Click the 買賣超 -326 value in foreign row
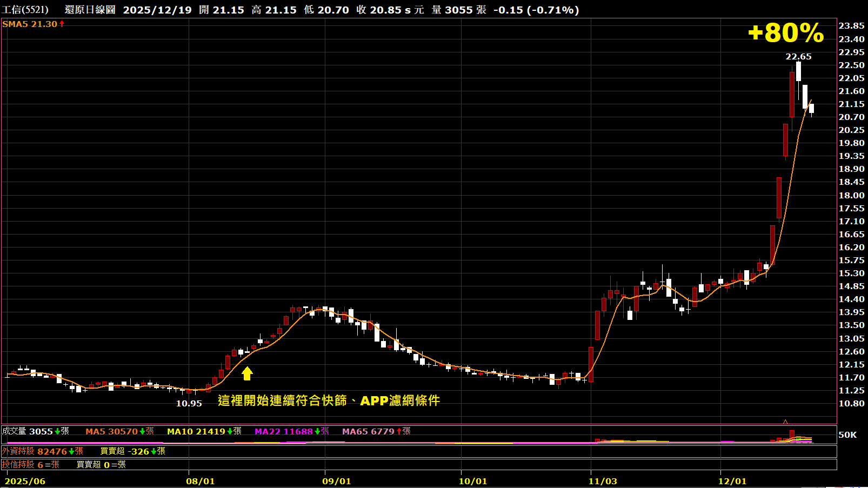 point(124,451)
